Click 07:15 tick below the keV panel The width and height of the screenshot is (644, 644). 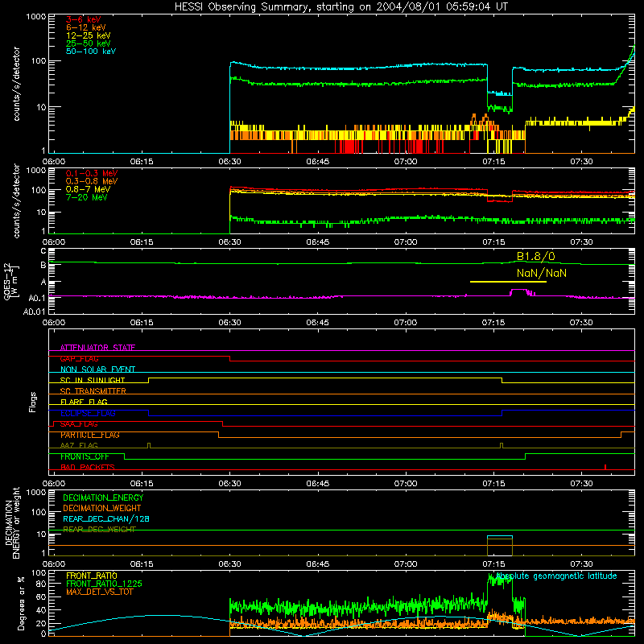click(493, 162)
